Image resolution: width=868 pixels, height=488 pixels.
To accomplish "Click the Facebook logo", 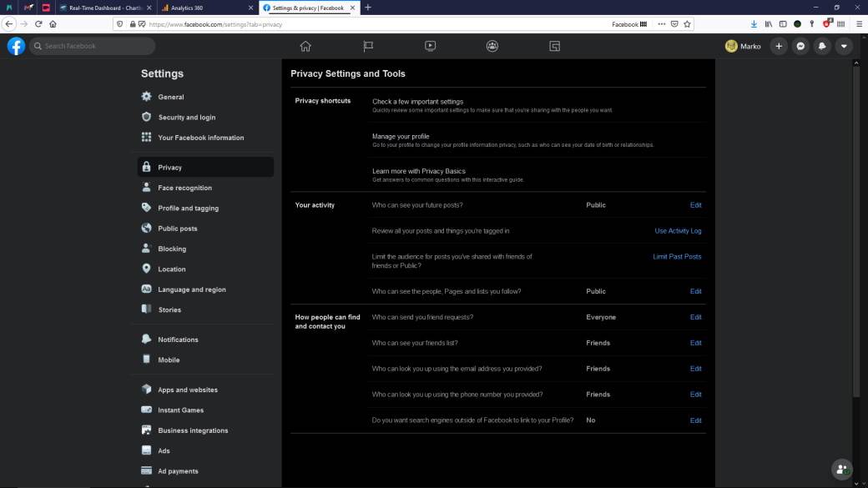I will [x=16, y=46].
